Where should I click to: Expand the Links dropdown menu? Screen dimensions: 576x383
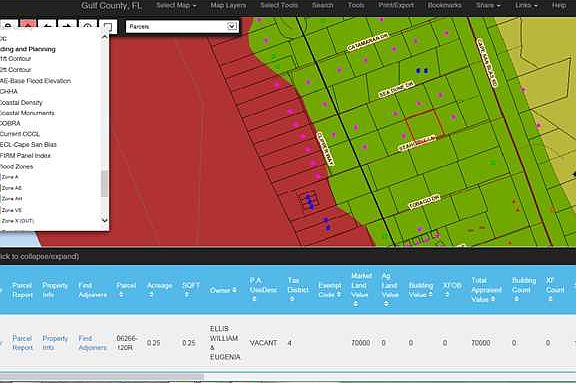pos(526,6)
